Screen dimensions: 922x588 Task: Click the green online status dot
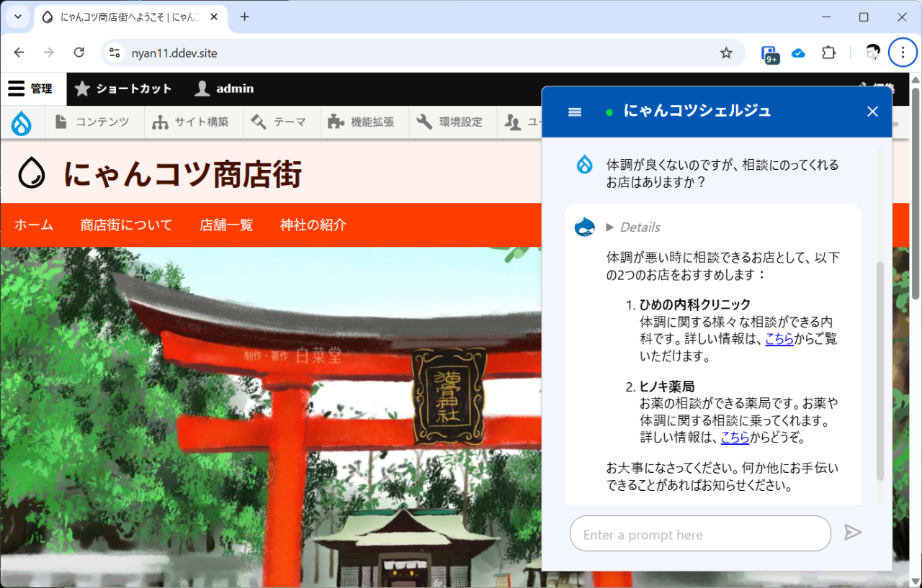click(609, 112)
